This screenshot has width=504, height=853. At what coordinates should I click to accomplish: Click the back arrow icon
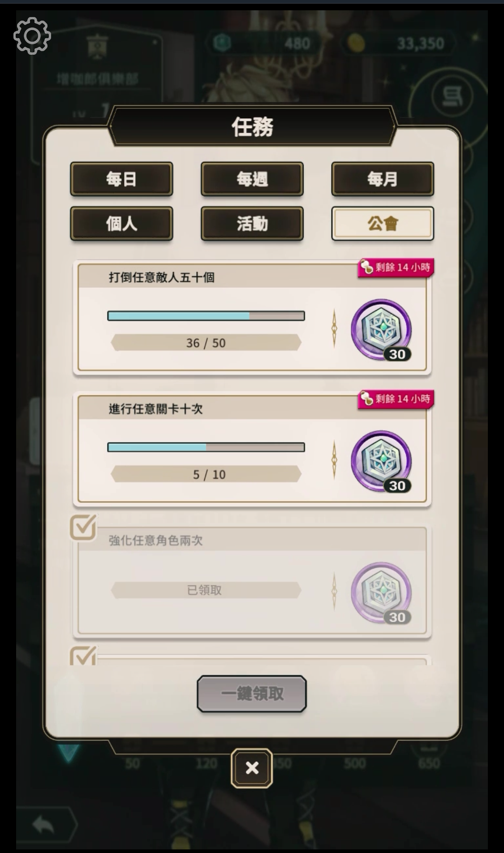(x=43, y=824)
